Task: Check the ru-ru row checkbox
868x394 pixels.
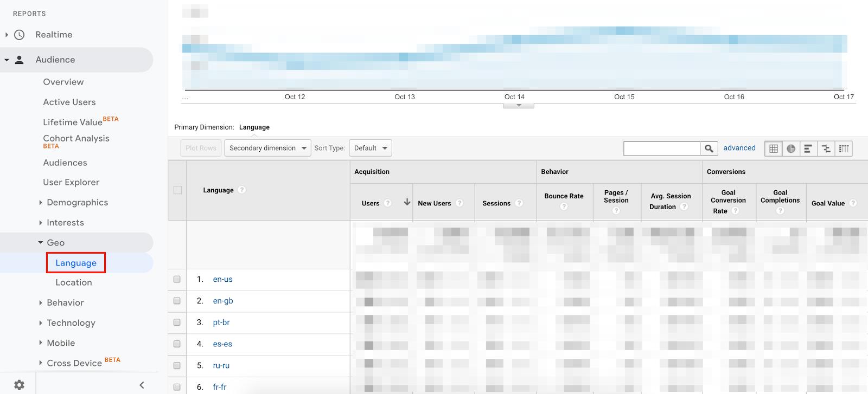Action: (x=177, y=366)
